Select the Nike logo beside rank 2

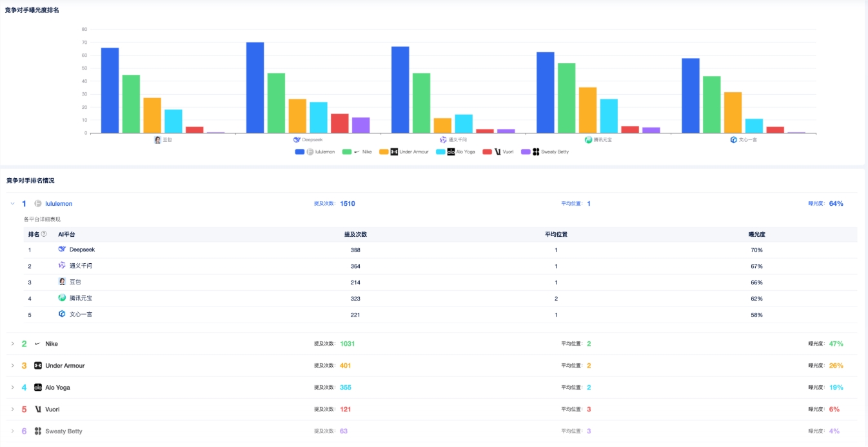(37, 343)
